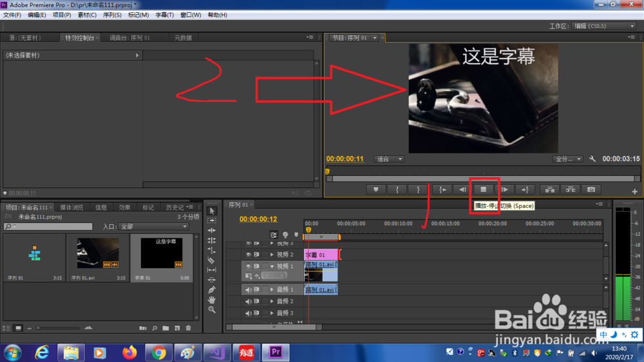Open the 文件(F) menu

point(12,15)
